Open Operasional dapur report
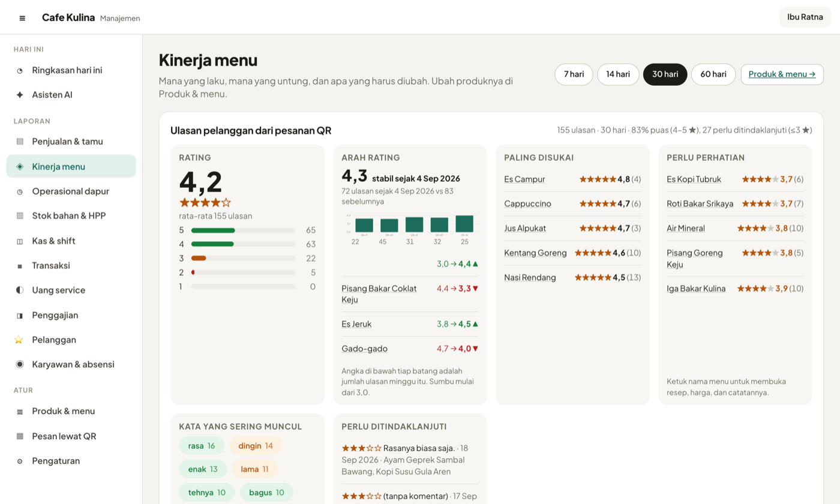 [71, 191]
